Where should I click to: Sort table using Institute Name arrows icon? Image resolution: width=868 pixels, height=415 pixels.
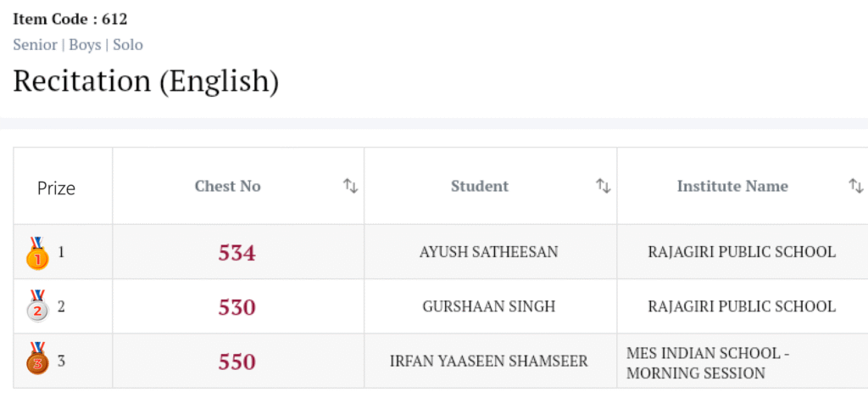855,186
